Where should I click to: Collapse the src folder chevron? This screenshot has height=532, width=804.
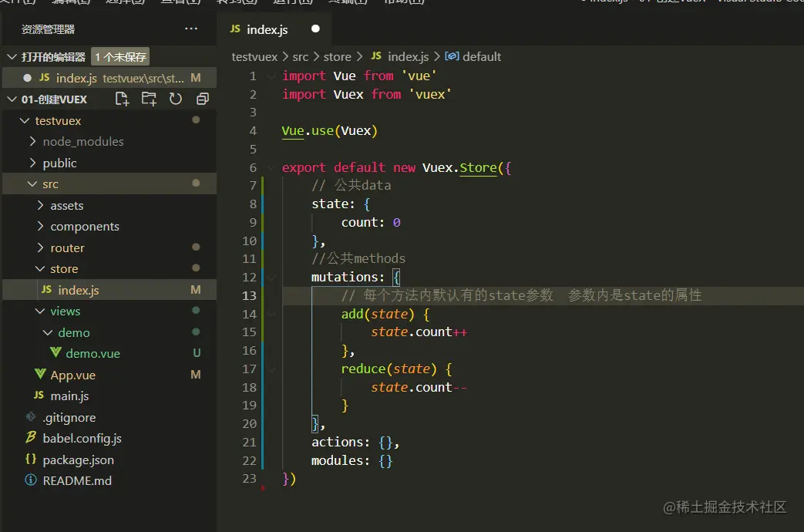(32, 184)
